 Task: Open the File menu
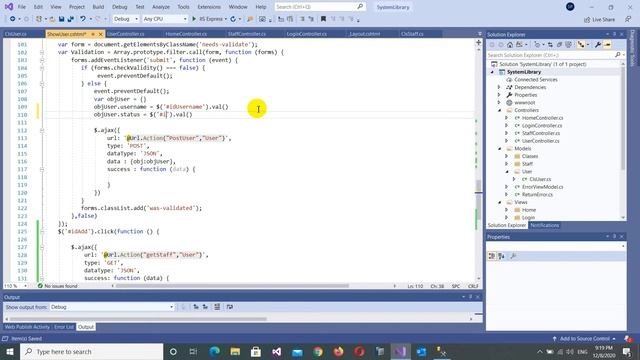[22, 7]
